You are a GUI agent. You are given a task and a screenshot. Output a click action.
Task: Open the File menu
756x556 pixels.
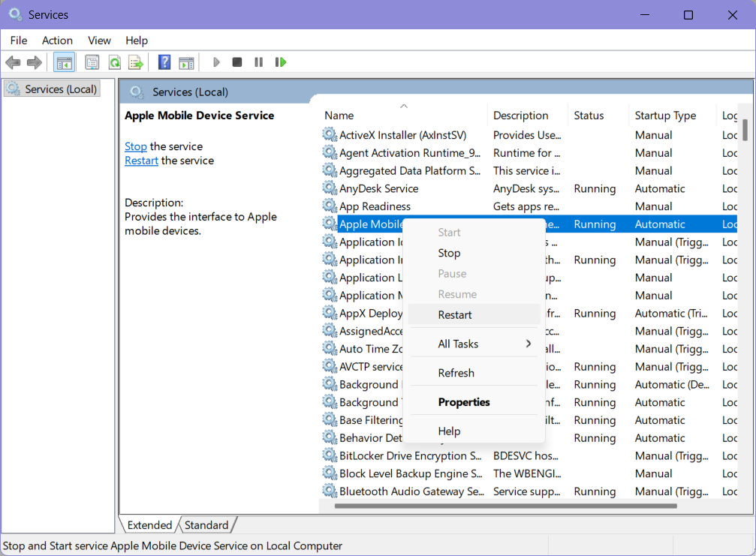point(19,41)
